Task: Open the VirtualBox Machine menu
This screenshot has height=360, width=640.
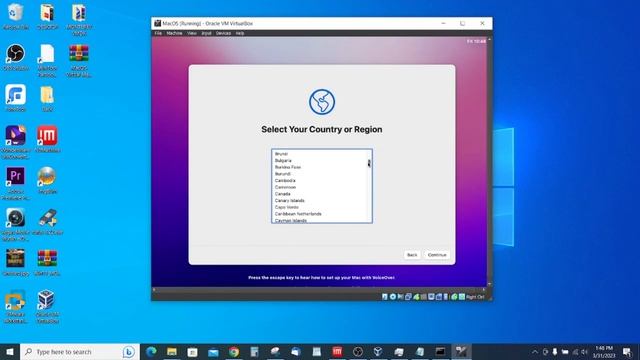Action: click(174, 33)
